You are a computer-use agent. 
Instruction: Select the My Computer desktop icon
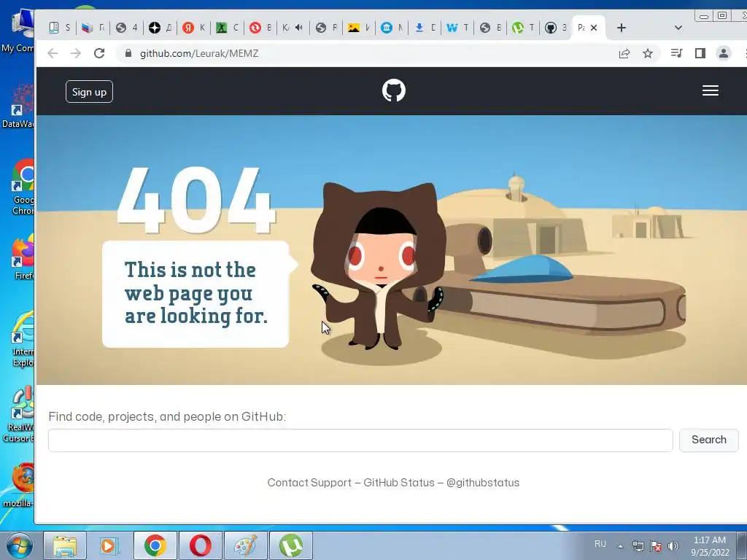(19, 29)
